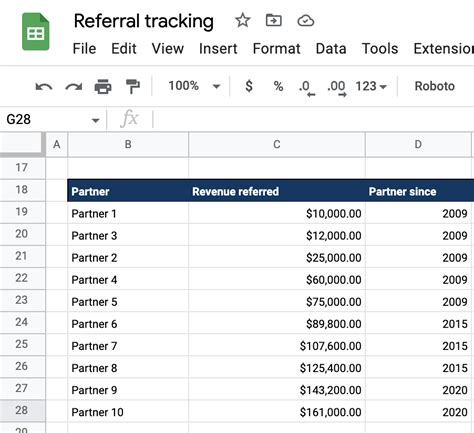Select the $10,000.00 revenue cell

[x=277, y=213]
